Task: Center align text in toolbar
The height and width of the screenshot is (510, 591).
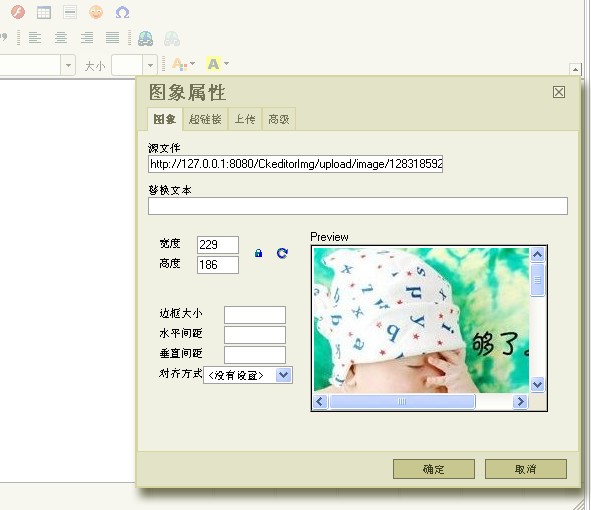Action: (x=61, y=38)
